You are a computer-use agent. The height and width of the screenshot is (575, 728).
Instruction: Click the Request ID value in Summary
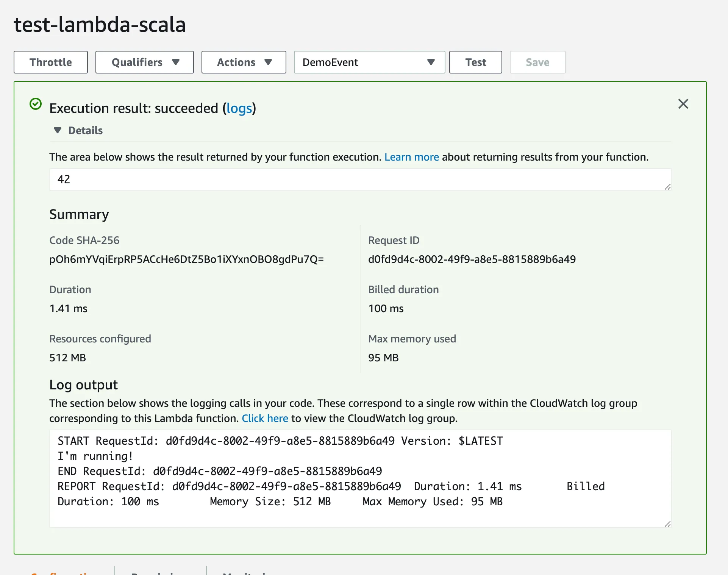click(472, 259)
